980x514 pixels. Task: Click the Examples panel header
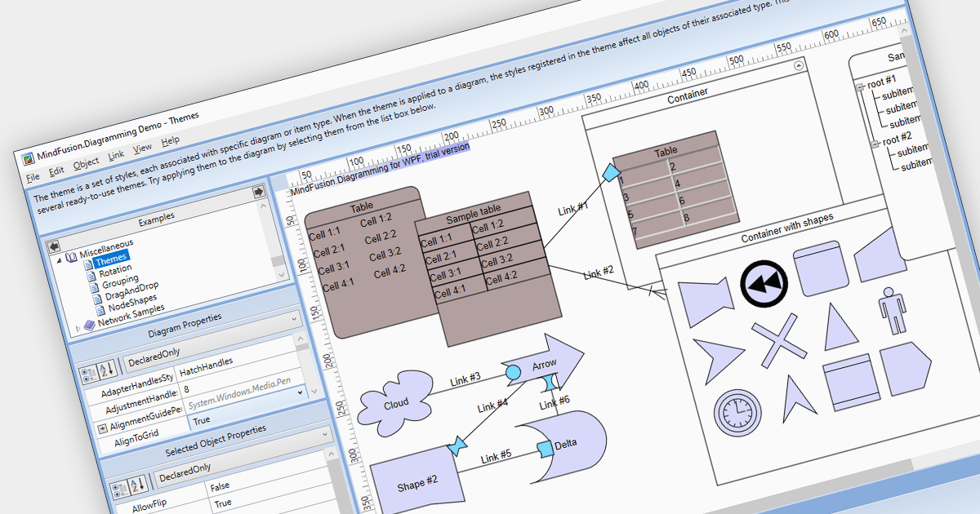pyautogui.click(x=156, y=219)
